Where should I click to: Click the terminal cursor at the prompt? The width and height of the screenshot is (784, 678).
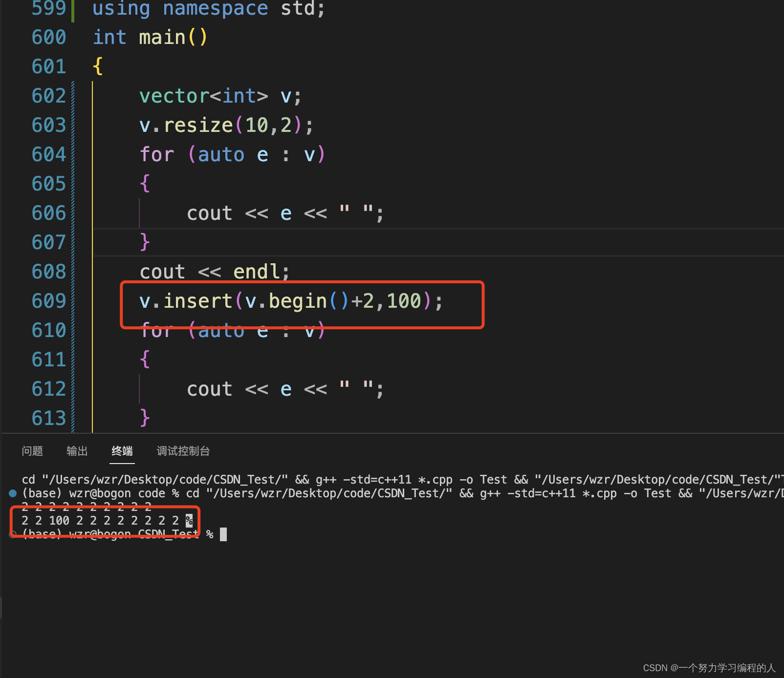[x=223, y=534]
